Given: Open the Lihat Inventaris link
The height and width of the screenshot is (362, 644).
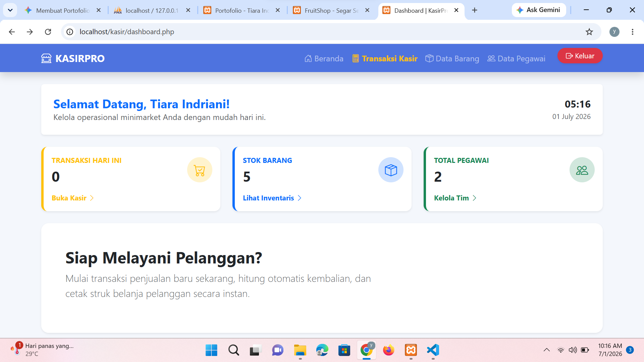Looking at the screenshot, I should coord(272,198).
